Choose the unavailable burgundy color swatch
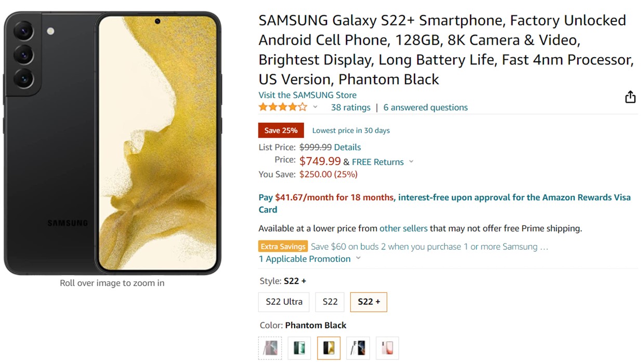Image resolution: width=644 pixels, height=362 pixels. pyautogui.click(x=270, y=348)
